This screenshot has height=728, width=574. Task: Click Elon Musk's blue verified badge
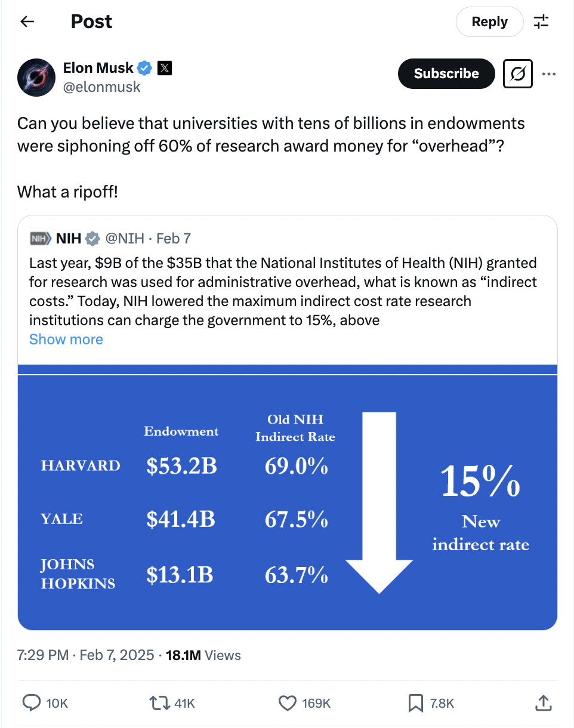click(146, 68)
